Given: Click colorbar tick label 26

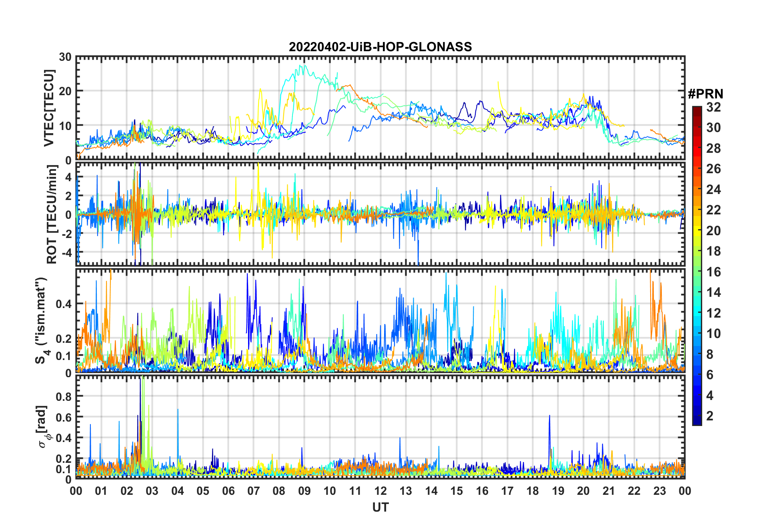Looking at the screenshot, I should 713,168.
